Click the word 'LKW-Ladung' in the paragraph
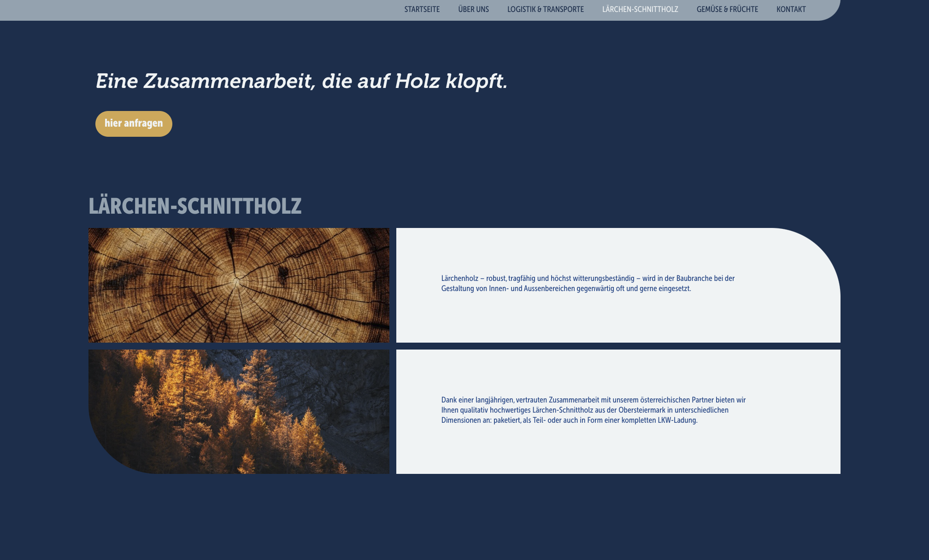929x560 pixels. 676,420
